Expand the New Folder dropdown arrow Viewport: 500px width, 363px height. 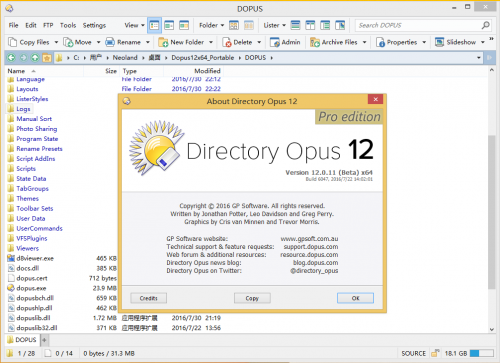click(211, 42)
